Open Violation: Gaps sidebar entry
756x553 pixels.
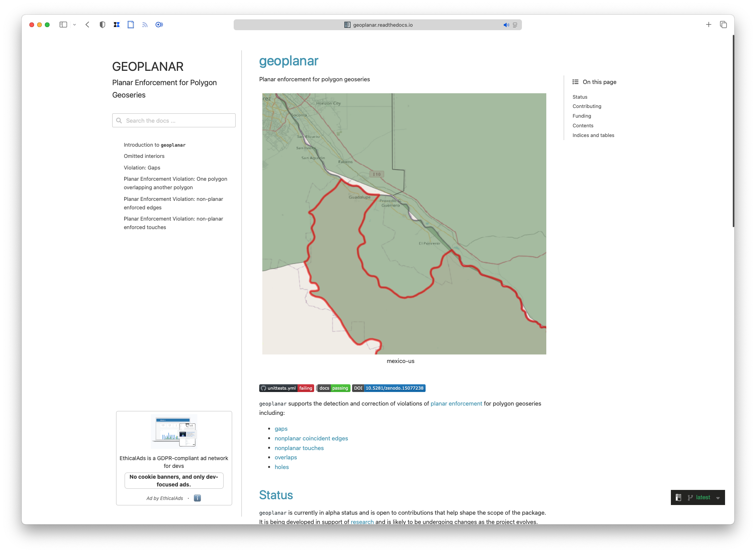coord(142,168)
